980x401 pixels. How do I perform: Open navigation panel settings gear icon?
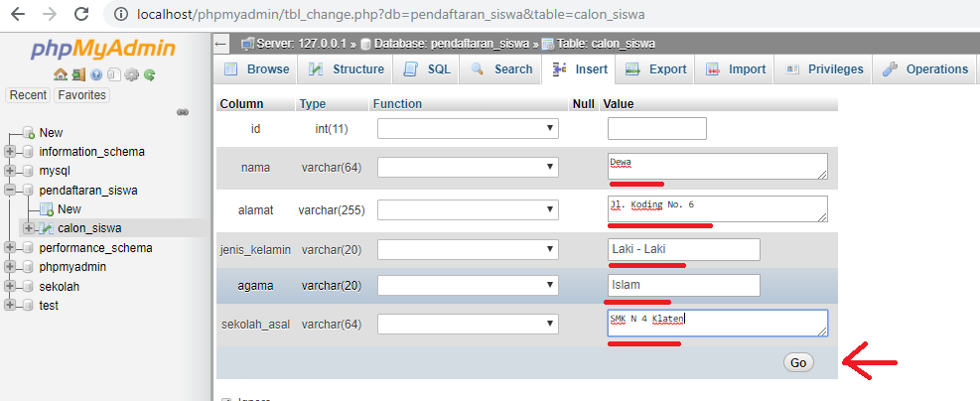[x=131, y=74]
